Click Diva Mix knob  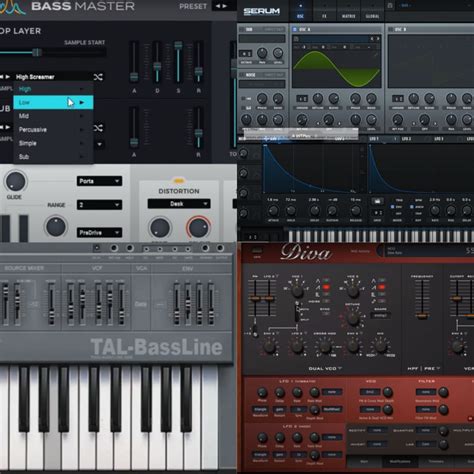click(380, 347)
